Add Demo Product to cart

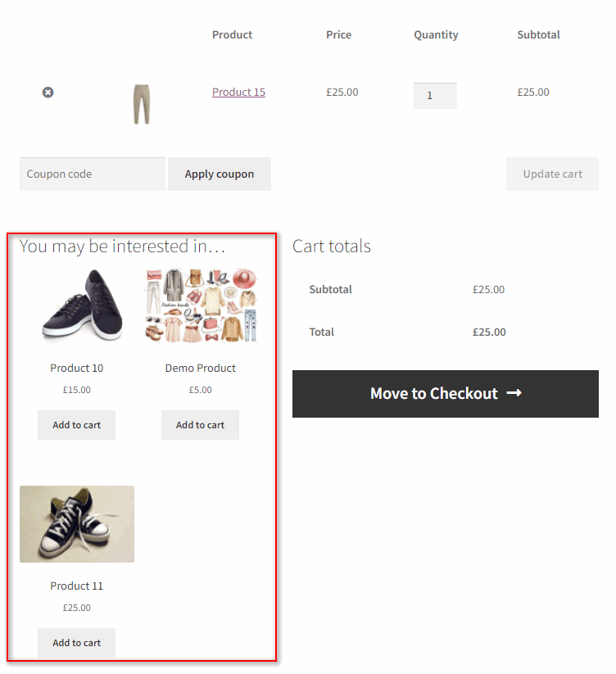click(200, 425)
